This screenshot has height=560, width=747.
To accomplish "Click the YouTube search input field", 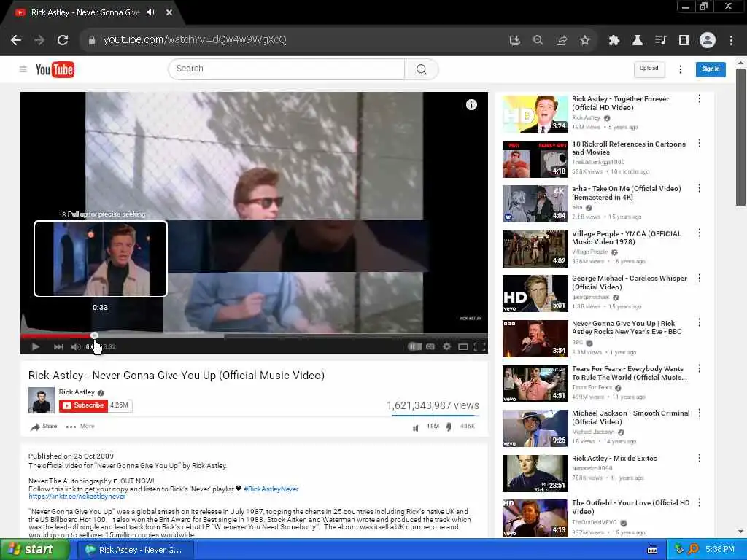I will [286, 69].
